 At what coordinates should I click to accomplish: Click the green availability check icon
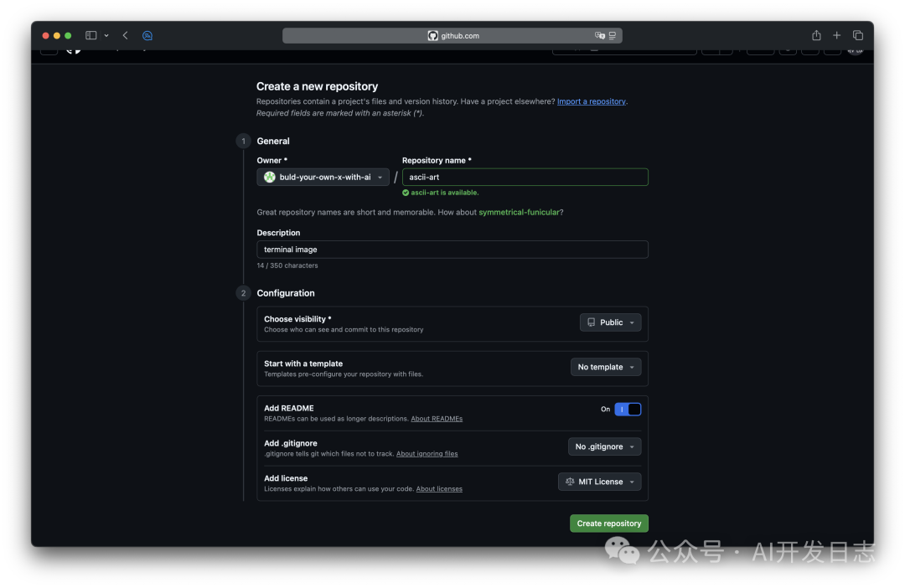406,193
